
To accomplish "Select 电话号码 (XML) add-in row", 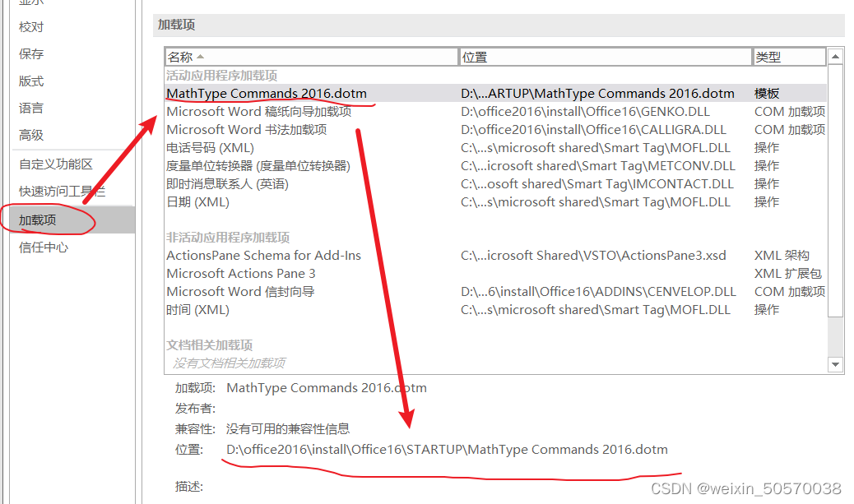I will [x=495, y=147].
